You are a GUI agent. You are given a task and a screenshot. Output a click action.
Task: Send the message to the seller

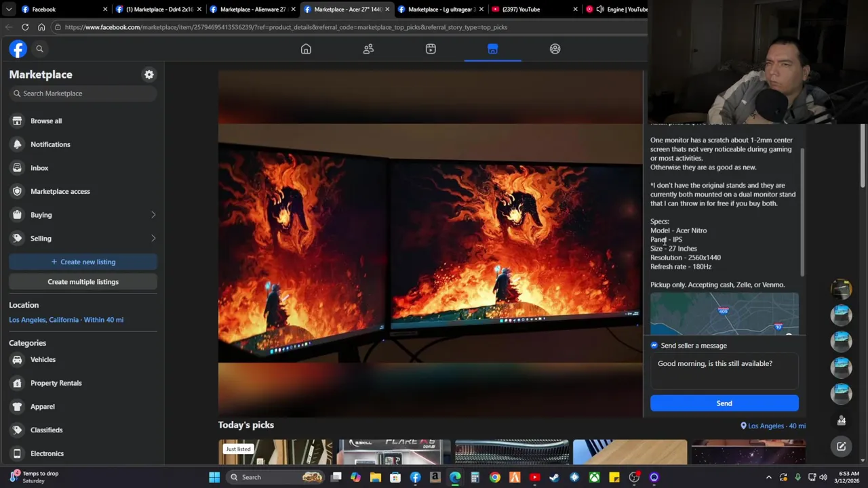pos(724,403)
